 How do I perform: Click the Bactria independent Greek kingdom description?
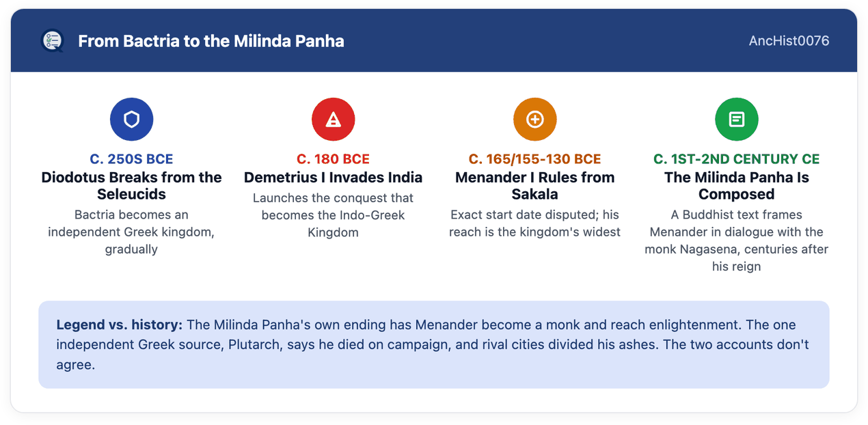coord(131,232)
